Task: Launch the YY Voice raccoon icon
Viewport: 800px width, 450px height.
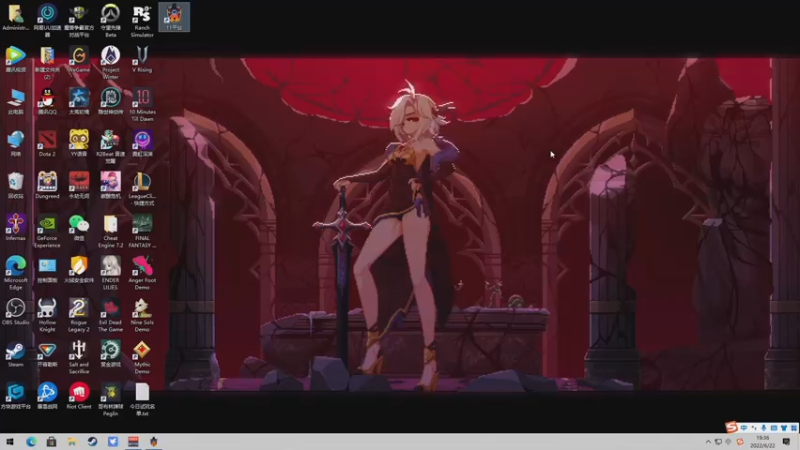Action: (79, 143)
